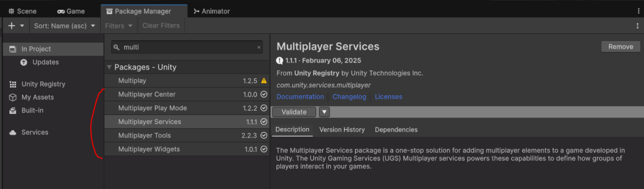Open the Animator tab
The height and width of the screenshot is (189, 644).
click(x=211, y=11)
